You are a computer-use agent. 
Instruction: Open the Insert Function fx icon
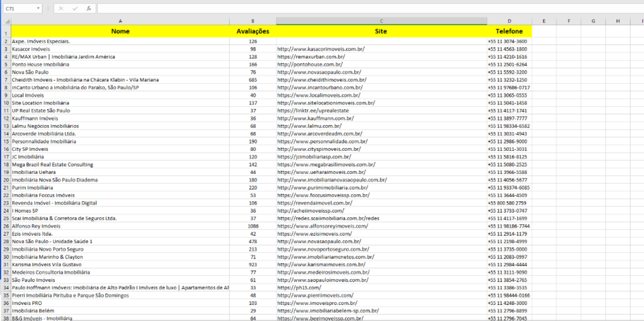click(x=88, y=8)
